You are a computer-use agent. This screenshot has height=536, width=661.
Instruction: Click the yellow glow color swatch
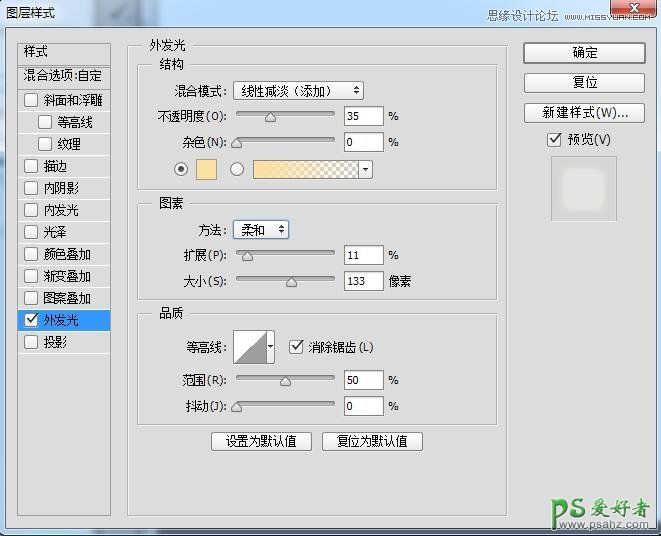tap(207, 170)
